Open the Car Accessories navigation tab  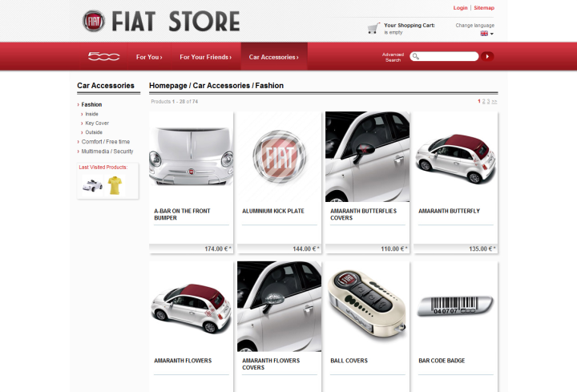[x=273, y=57]
